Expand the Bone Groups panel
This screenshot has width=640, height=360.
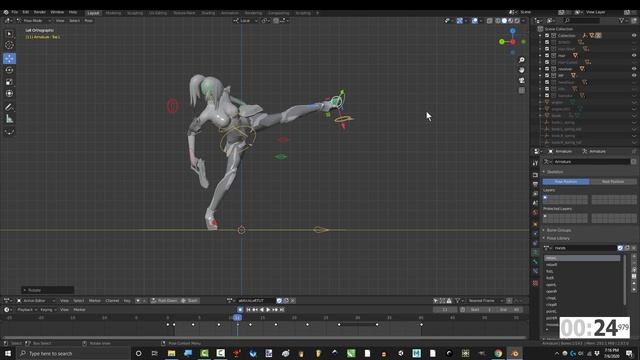pos(558,230)
